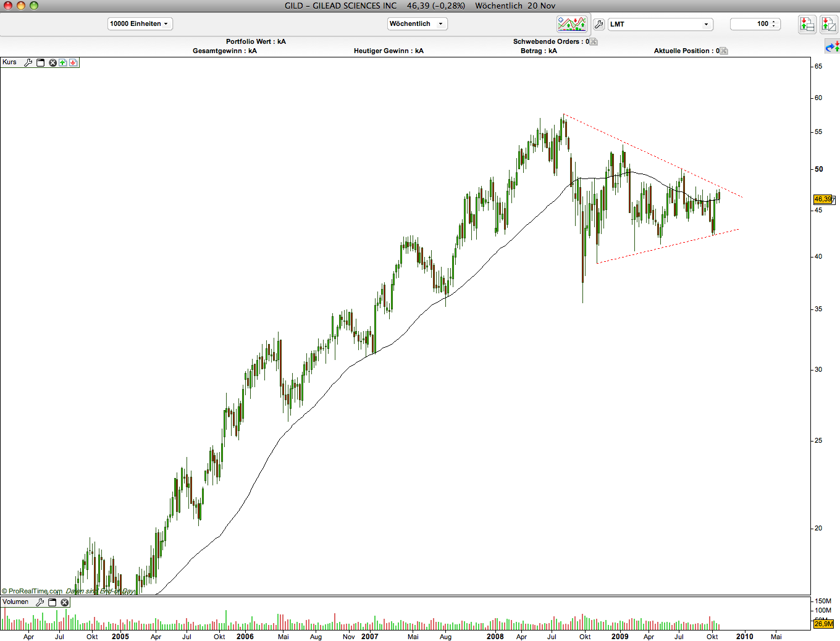Open the Wöchentlich timeframe dropdown
The image size is (840, 641).
tap(418, 24)
